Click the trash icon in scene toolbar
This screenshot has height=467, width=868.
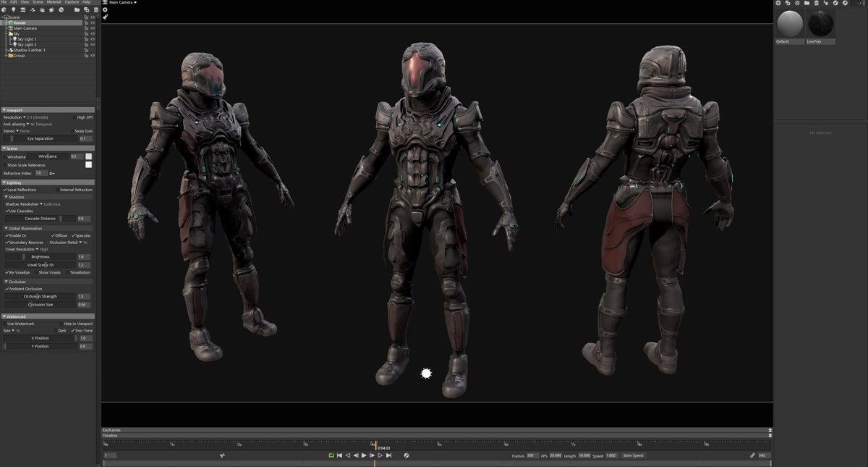(95, 9)
